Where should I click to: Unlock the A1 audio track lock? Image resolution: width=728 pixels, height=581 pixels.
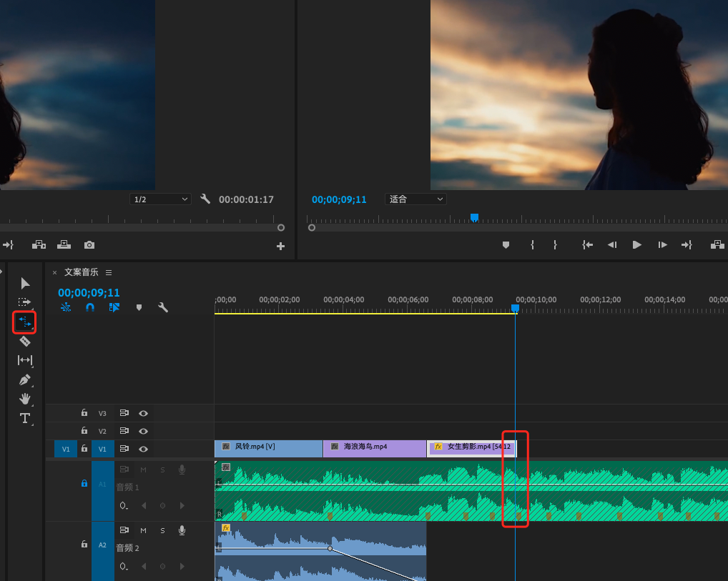[x=84, y=484]
